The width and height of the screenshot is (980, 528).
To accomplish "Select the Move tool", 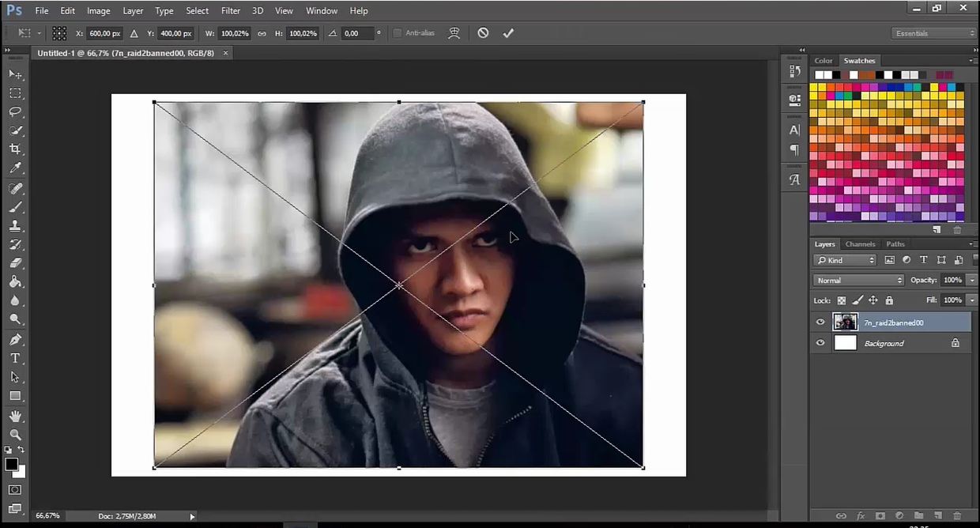I will 15,74.
